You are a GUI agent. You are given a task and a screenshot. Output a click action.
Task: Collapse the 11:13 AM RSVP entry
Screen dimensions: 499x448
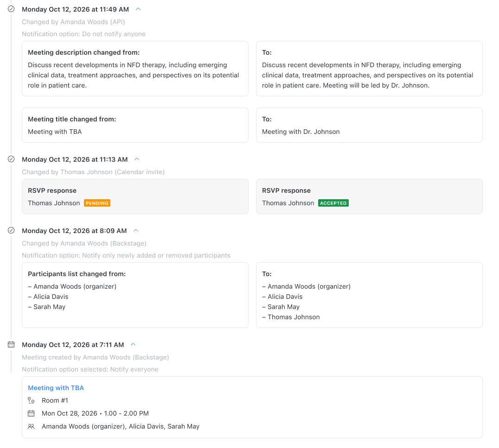point(137,159)
